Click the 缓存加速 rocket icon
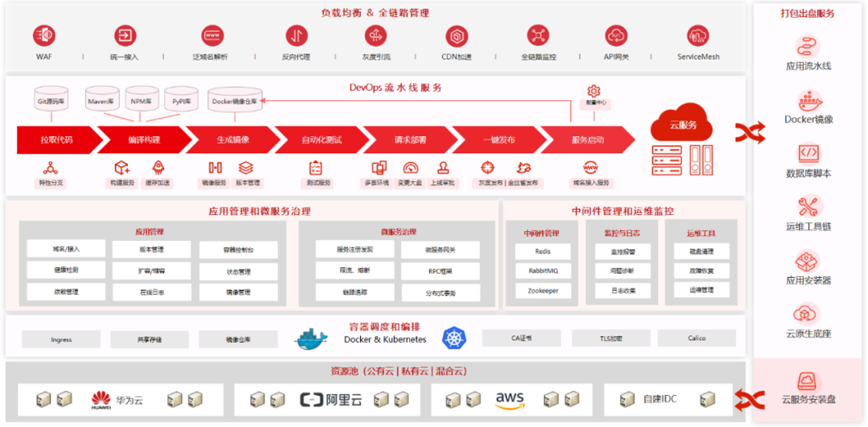Image resolution: width=868 pixels, height=427 pixels. coord(159,167)
